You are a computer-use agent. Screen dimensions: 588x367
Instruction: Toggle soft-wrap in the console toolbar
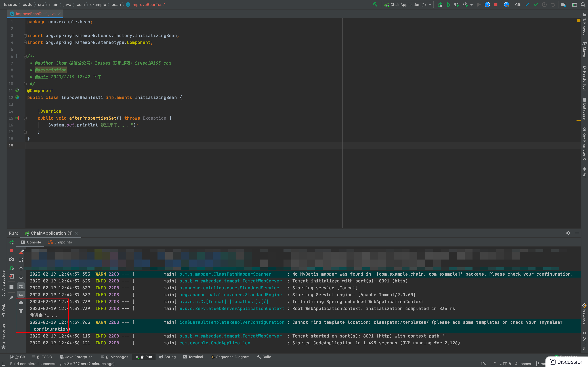pos(21,286)
